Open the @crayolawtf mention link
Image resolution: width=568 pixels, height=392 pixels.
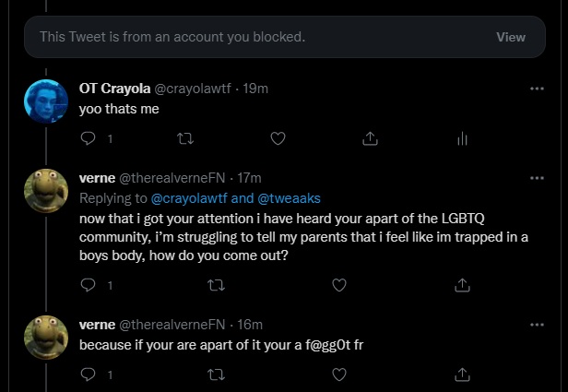pyautogui.click(x=190, y=197)
